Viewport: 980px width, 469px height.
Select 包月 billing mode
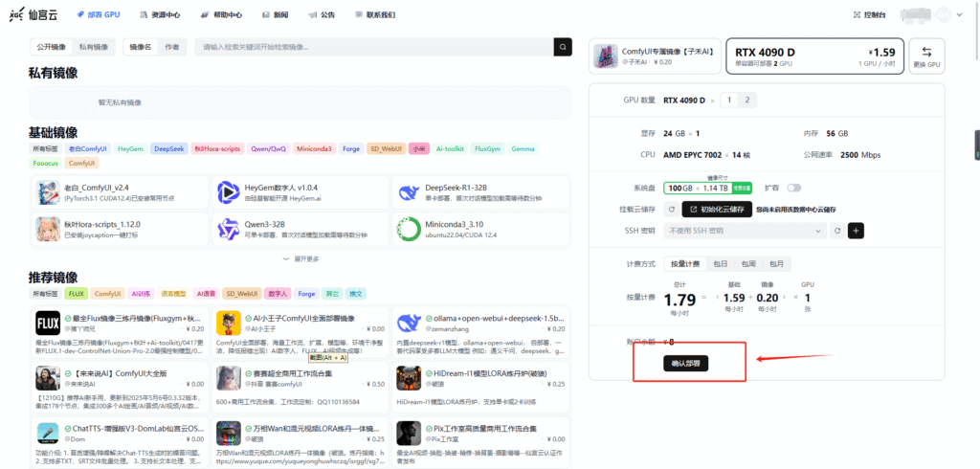776,264
